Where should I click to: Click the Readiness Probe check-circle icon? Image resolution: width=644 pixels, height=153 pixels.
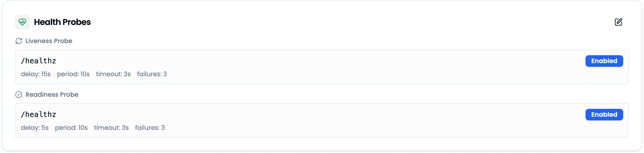point(19,95)
